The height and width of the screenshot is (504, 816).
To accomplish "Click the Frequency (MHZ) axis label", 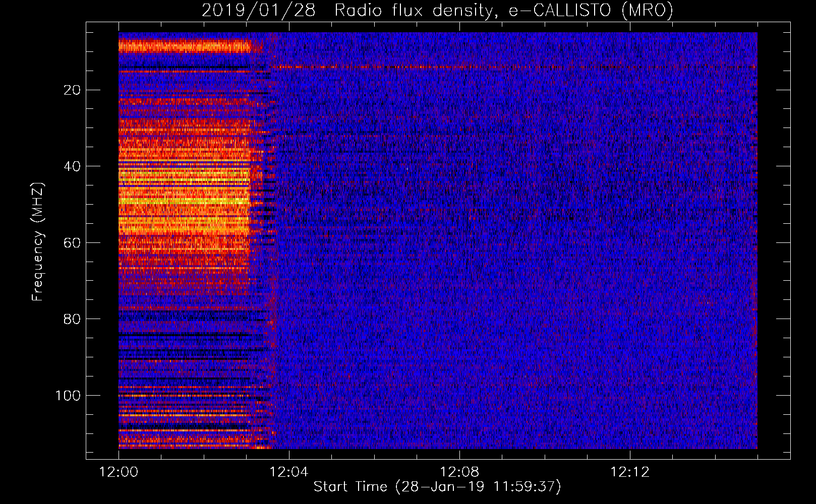I will [x=37, y=241].
